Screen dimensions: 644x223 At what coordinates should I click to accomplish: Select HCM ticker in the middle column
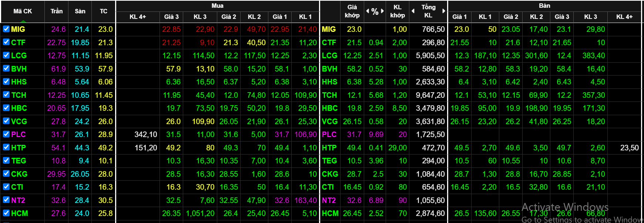(330, 213)
